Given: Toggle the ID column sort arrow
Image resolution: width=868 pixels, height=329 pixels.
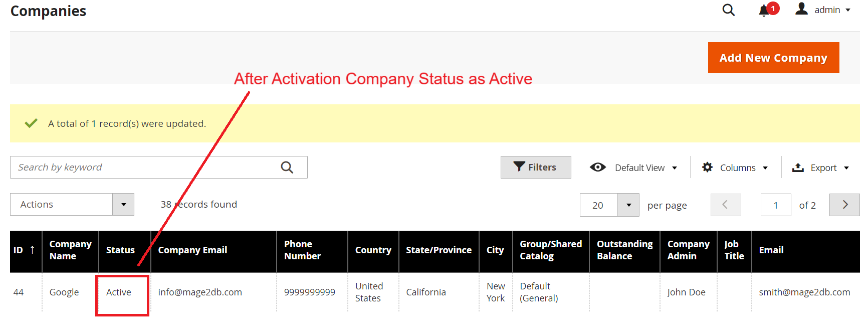Looking at the screenshot, I should point(32,249).
